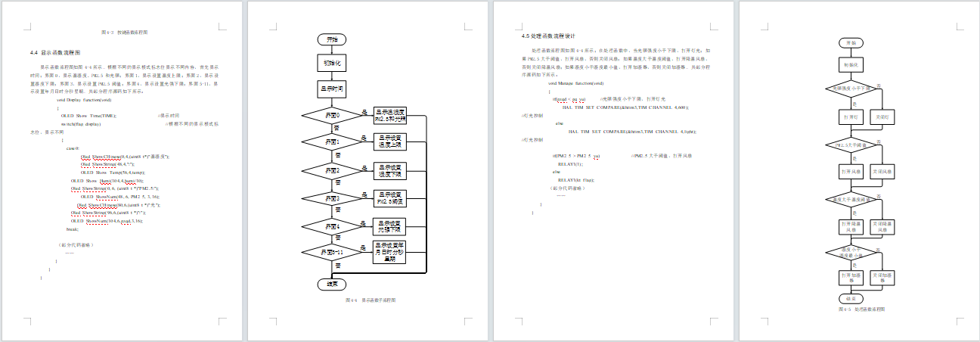980x342 pixels.
Task: Select the '界面5~11' decision diamond
Action: pos(331,251)
